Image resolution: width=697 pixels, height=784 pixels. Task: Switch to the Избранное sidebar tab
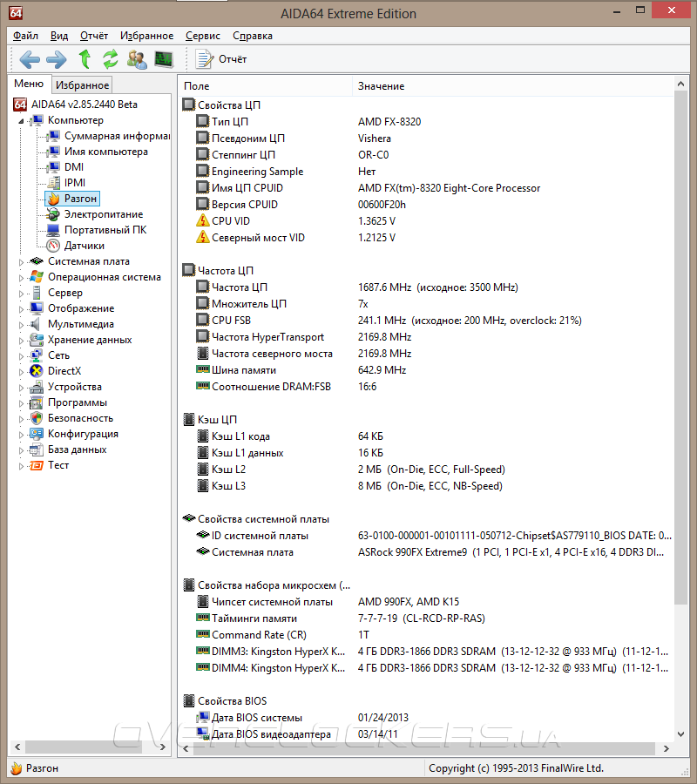[82, 85]
